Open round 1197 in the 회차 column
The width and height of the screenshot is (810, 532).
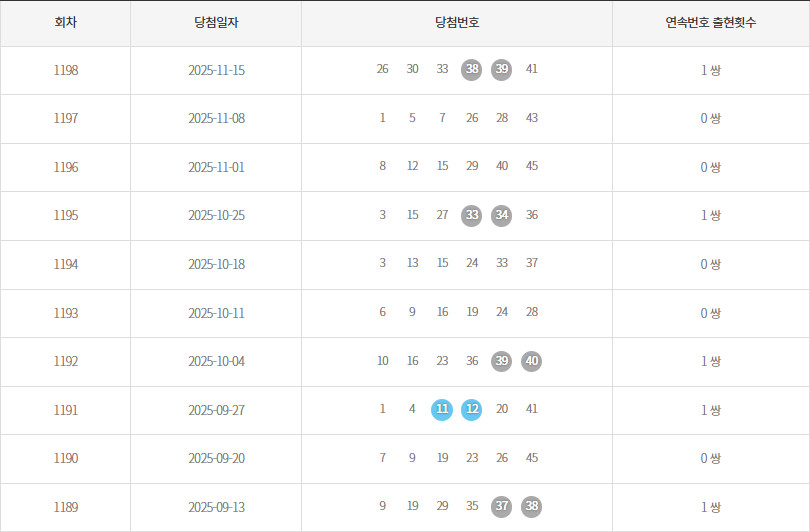click(x=66, y=118)
